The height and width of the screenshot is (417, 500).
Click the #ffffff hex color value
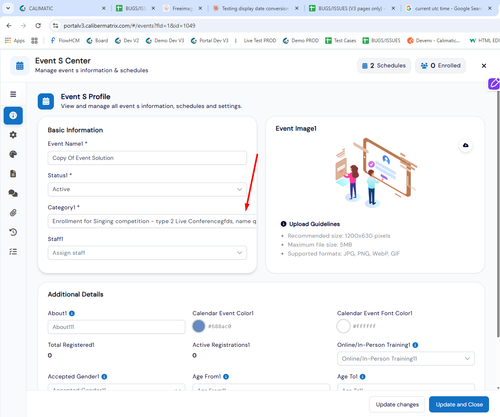[x=364, y=326]
